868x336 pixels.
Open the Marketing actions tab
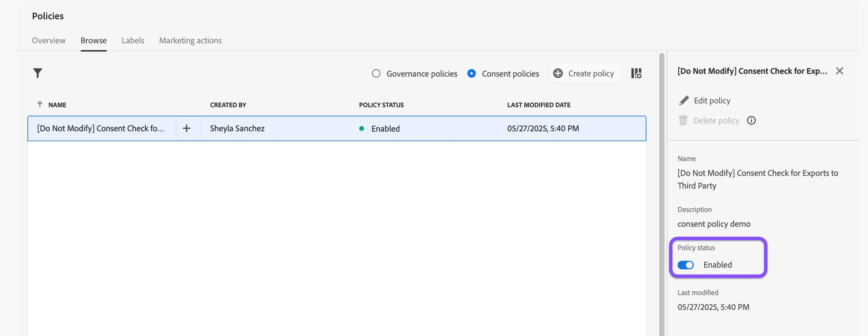tap(190, 41)
